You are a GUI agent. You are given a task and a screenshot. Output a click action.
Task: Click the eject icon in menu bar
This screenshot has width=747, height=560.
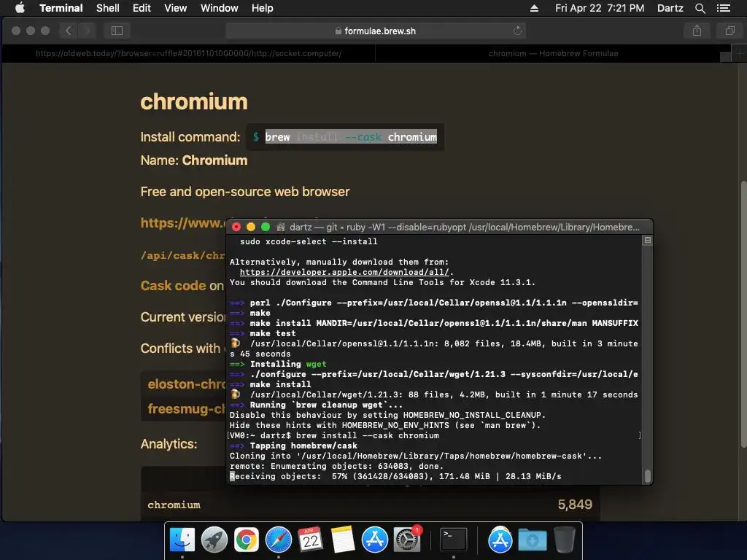534,8
